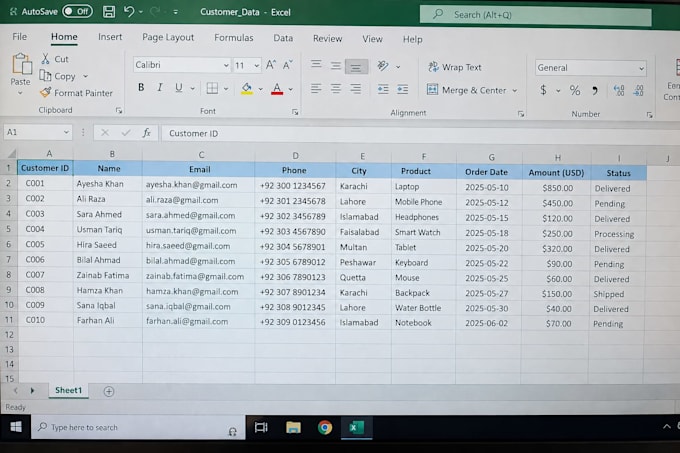This screenshot has height=453, width=680.
Task: Click the Decrease Indent icon
Action: click(x=382, y=90)
